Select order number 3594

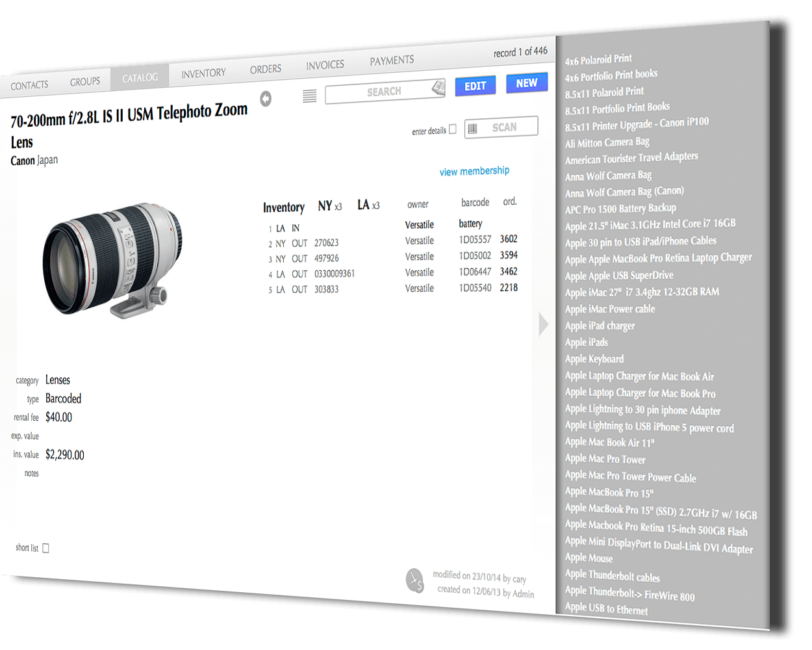[x=509, y=255]
